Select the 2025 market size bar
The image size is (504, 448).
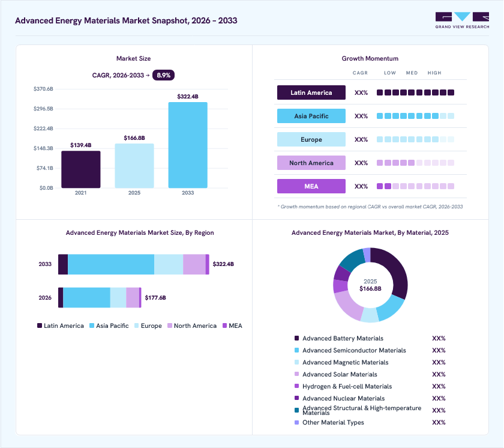pyautogui.click(x=134, y=166)
